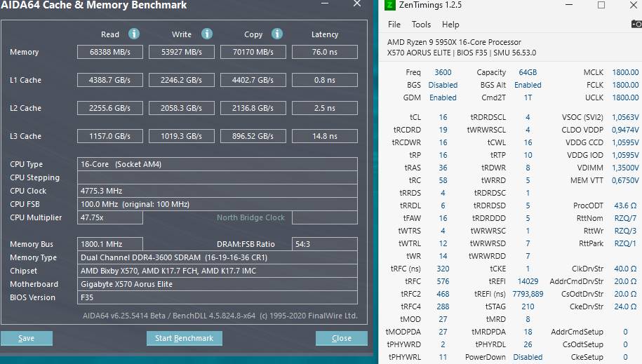642x364 pixels.
Task: Select the Memory Read 68388 MB/s field
Action: 110,52
